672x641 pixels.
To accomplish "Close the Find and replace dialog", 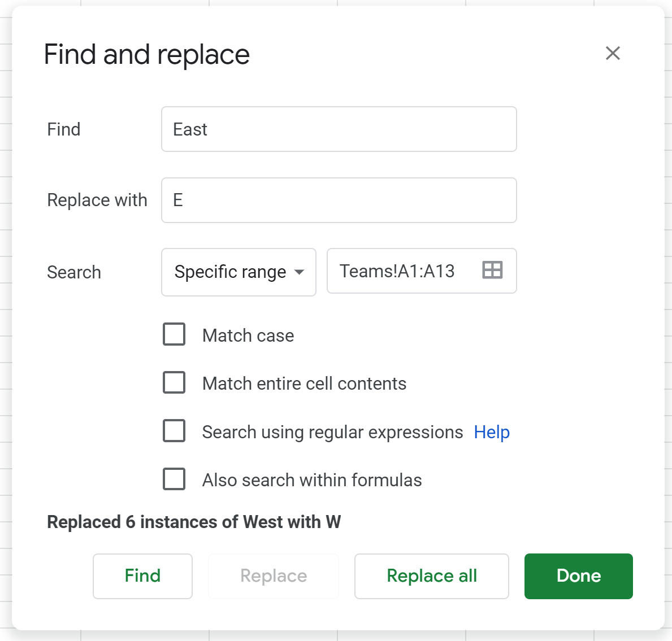I will (x=613, y=53).
